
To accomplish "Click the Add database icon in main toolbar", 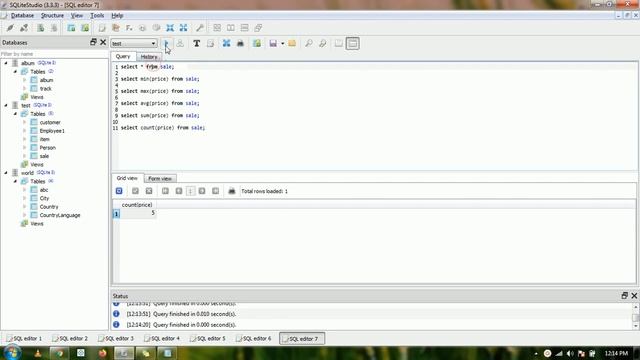I will coord(40,28).
